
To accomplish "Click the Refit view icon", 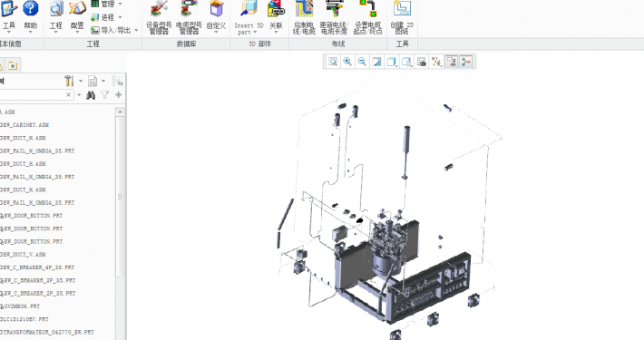I will pyautogui.click(x=333, y=62).
